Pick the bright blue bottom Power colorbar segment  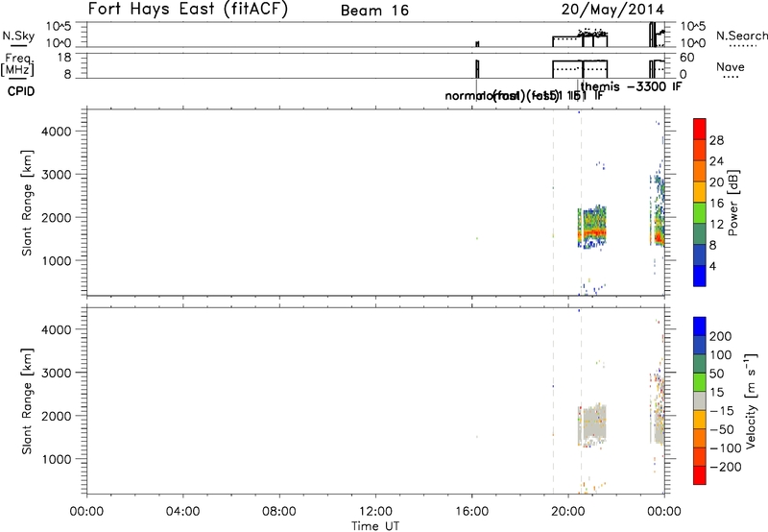point(700,276)
